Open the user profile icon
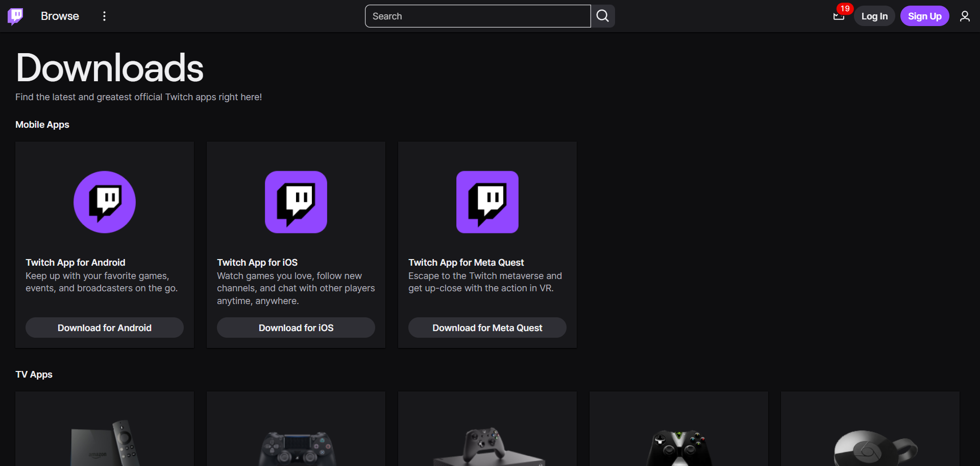The width and height of the screenshot is (980, 466). (965, 16)
